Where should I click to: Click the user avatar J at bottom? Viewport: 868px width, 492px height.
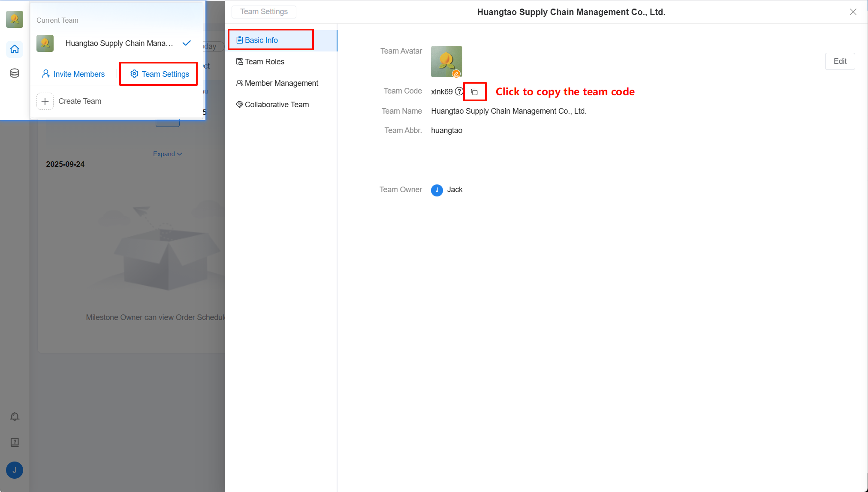15,470
